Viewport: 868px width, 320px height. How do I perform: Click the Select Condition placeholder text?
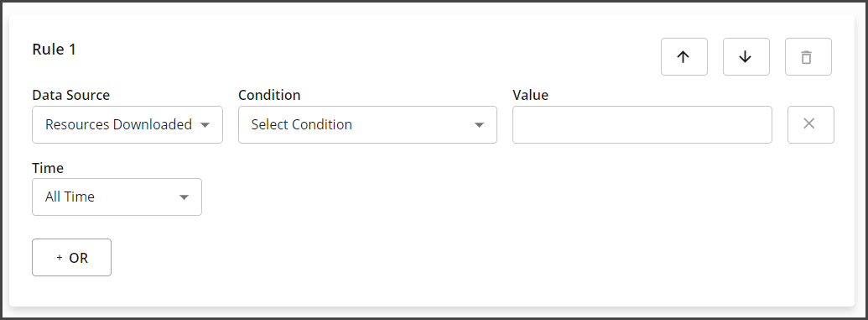point(302,124)
